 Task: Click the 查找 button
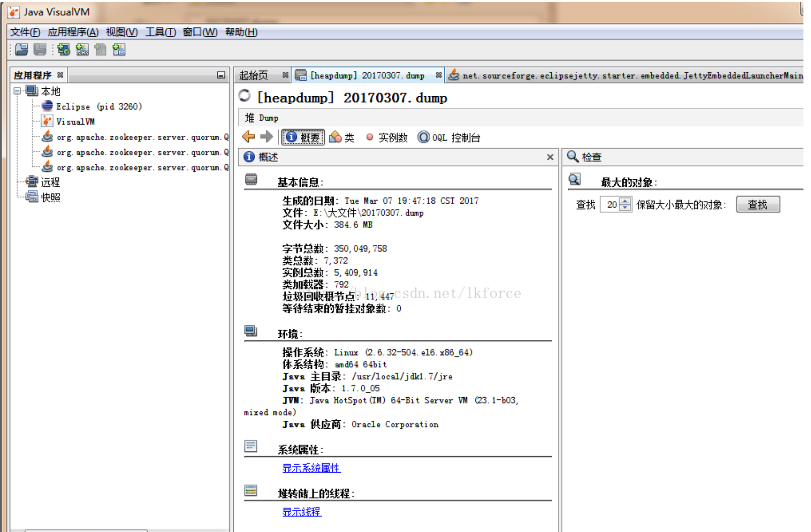click(x=758, y=204)
